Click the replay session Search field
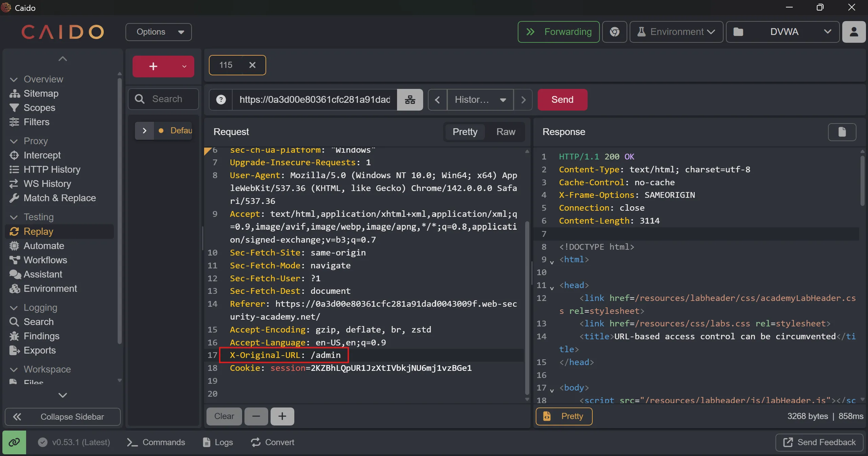 tap(167, 99)
